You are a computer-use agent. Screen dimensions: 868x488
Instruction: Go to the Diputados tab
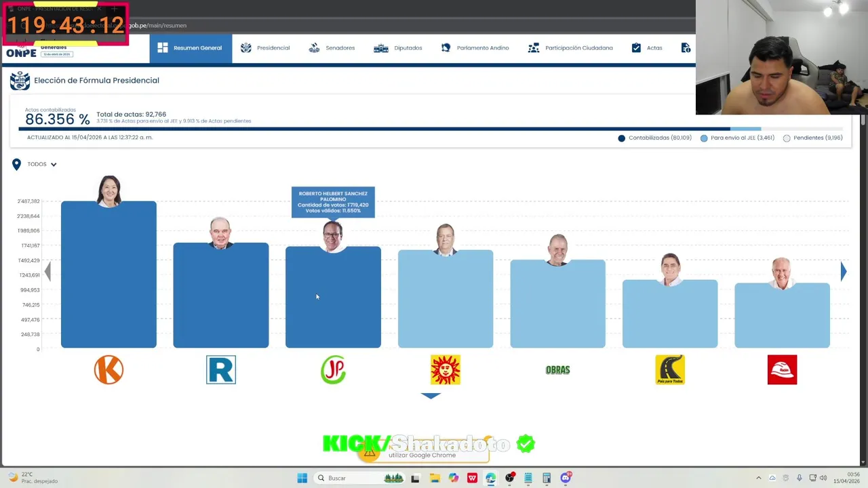[x=398, y=48]
